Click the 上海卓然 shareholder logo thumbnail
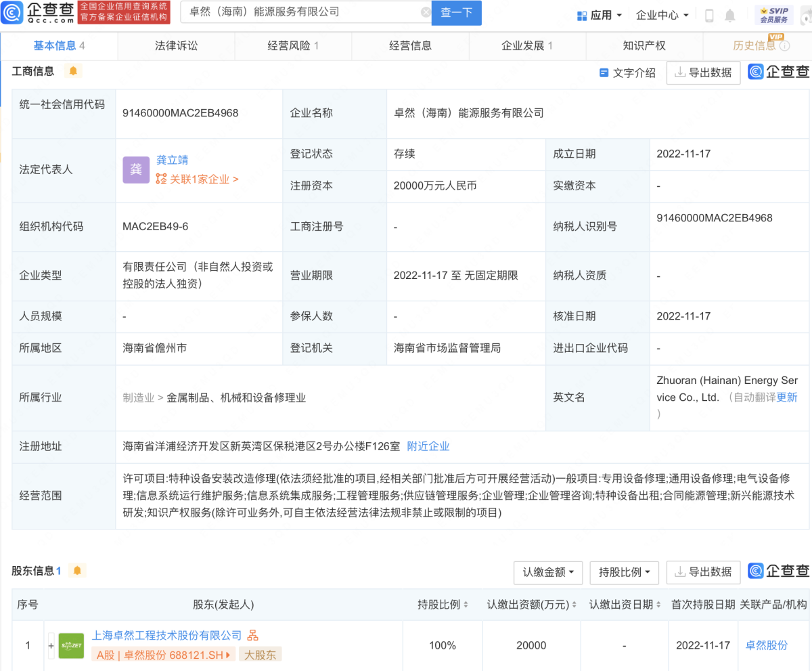This screenshot has height=671, width=812. (x=71, y=645)
